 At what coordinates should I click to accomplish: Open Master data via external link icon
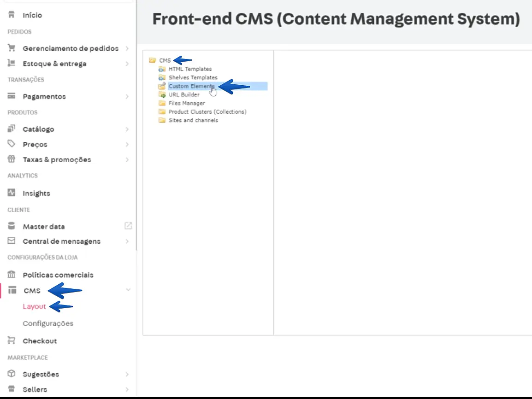click(128, 226)
